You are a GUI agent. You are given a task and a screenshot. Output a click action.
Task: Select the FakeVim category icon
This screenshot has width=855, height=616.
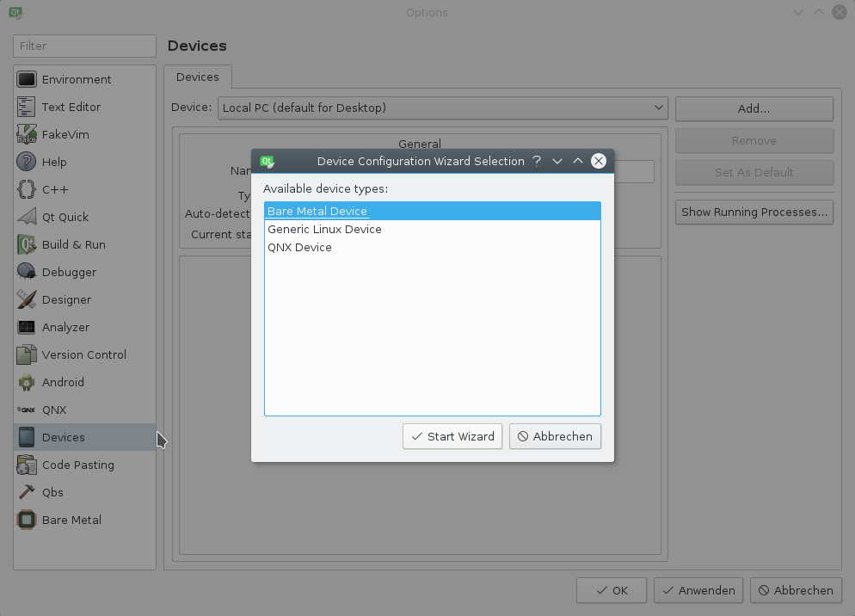pyautogui.click(x=26, y=134)
